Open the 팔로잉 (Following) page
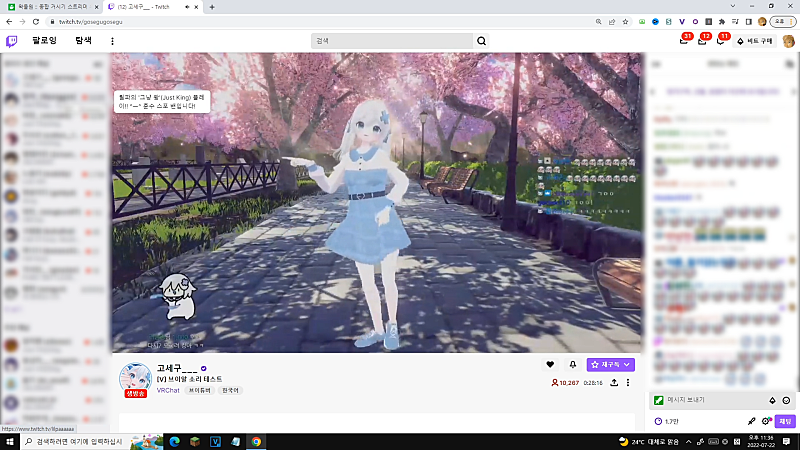Image resolution: width=800 pixels, height=450 pixels. 44,40
